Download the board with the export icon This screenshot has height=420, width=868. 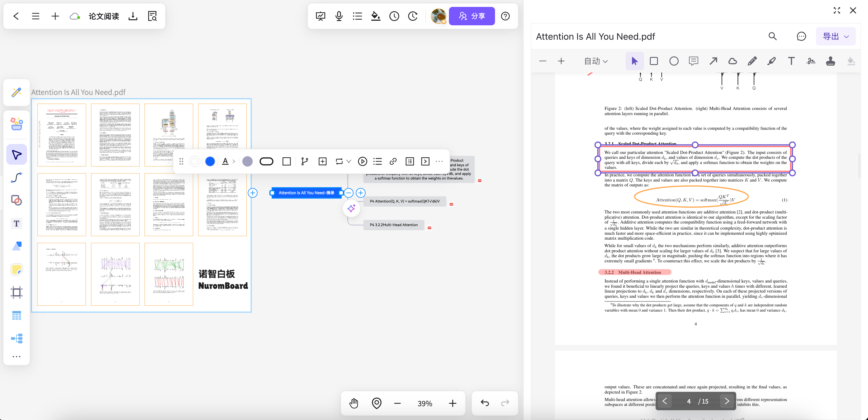coord(133,16)
